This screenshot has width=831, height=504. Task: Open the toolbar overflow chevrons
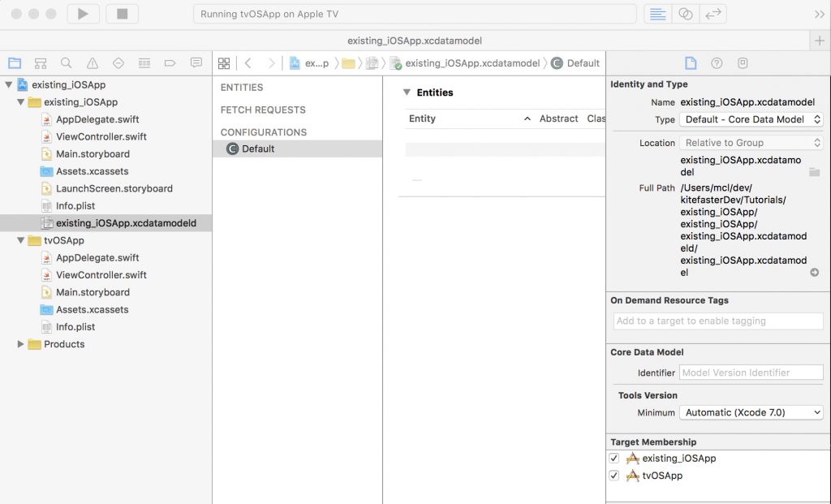point(820,15)
